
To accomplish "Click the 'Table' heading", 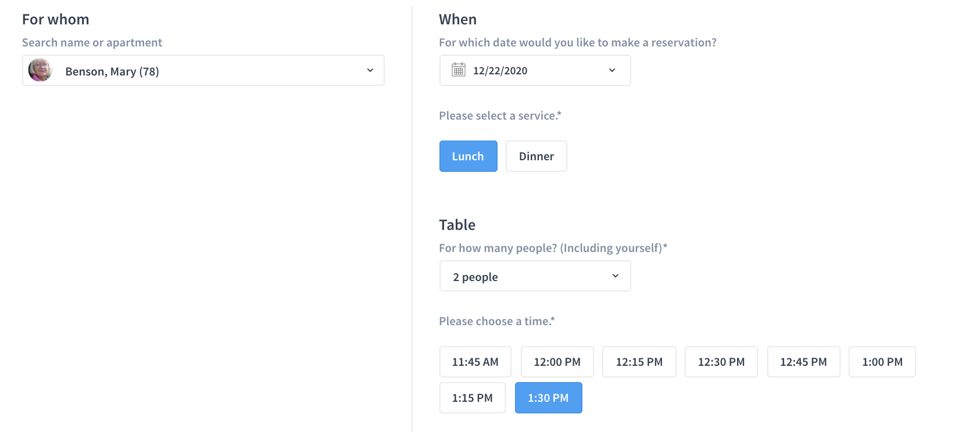I will click(457, 225).
